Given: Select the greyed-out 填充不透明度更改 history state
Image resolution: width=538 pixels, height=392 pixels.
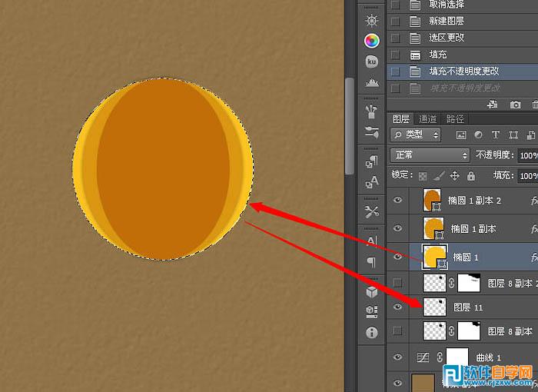Looking at the screenshot, I should point(463,88).
